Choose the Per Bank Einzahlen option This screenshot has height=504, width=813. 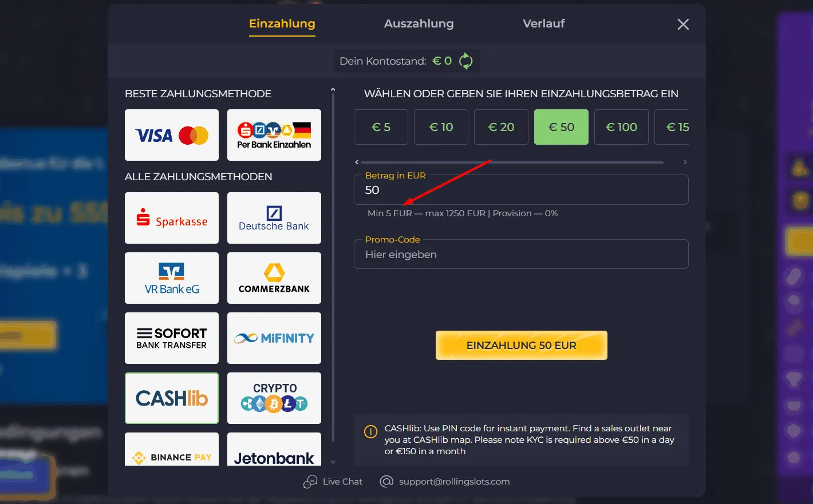pos(274,135)
